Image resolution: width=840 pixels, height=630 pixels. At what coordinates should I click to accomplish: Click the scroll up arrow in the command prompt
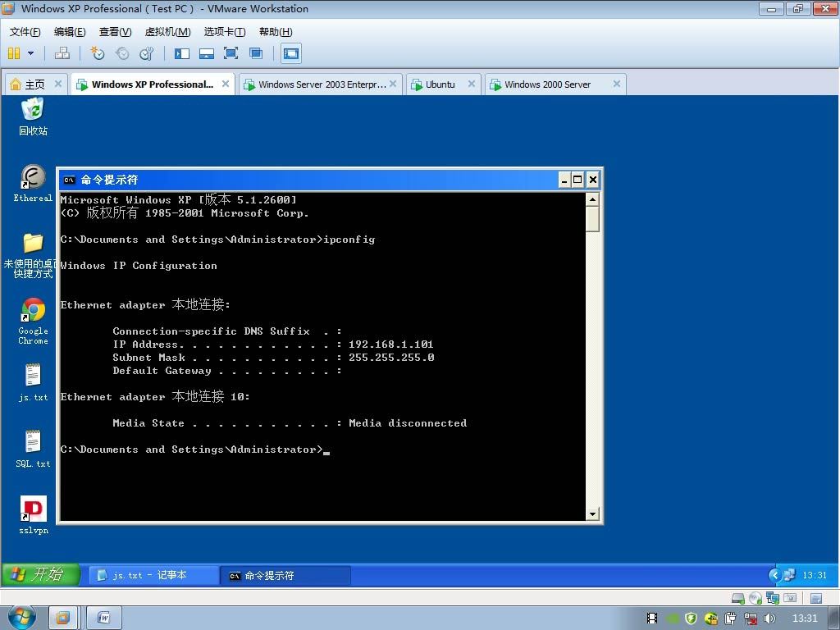[592, 199]
